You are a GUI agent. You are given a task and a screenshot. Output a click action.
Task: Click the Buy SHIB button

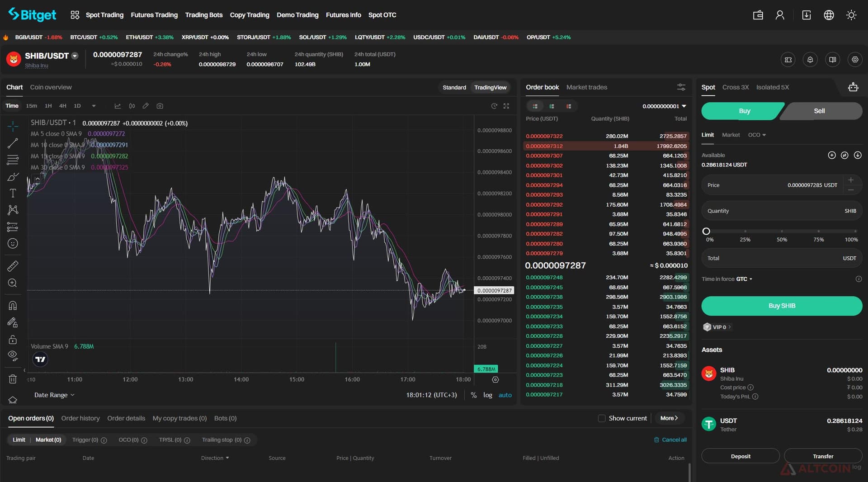(782, 306)
